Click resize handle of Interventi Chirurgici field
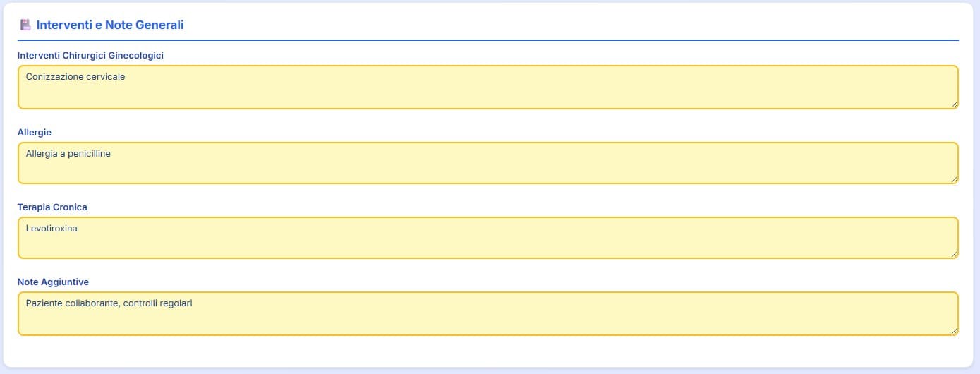Image resolution: width=980 pixels, height=374 pixels. tap(954, 104)
